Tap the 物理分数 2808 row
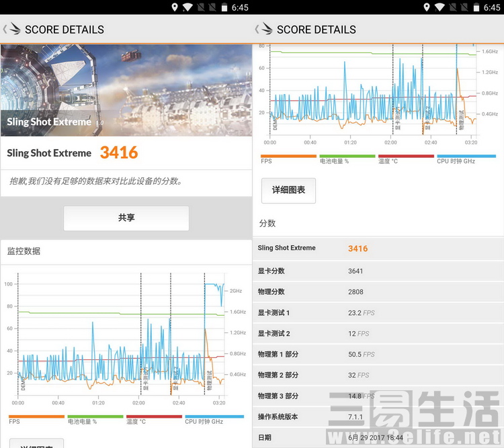The image size is (504, 448). [x=378, y=292]
